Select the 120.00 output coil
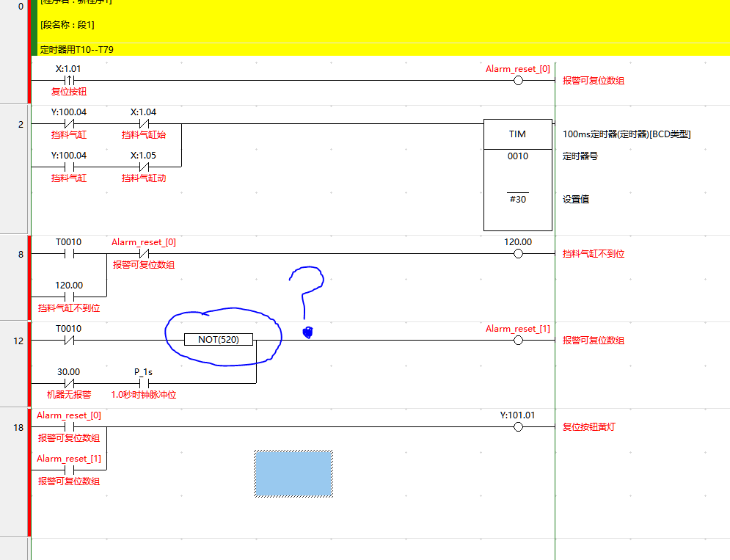 click(x=518, y=254)
